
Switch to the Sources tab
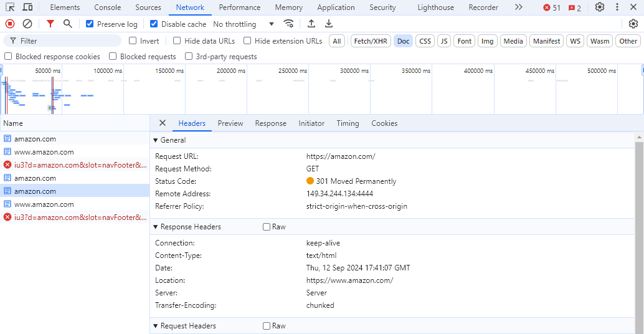[x=148, y=7]
